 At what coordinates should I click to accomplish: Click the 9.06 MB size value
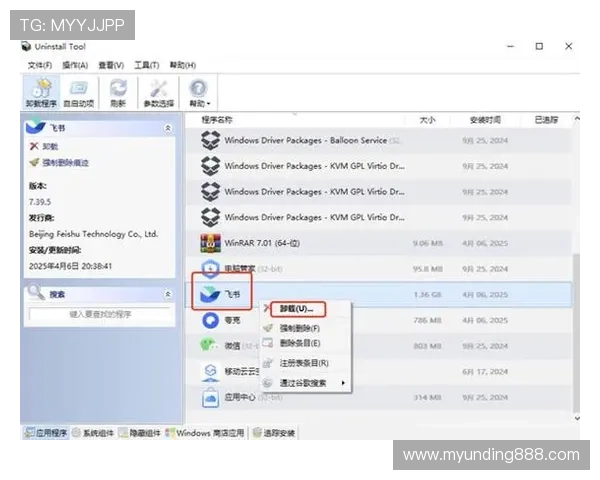(x=428, y=243)
